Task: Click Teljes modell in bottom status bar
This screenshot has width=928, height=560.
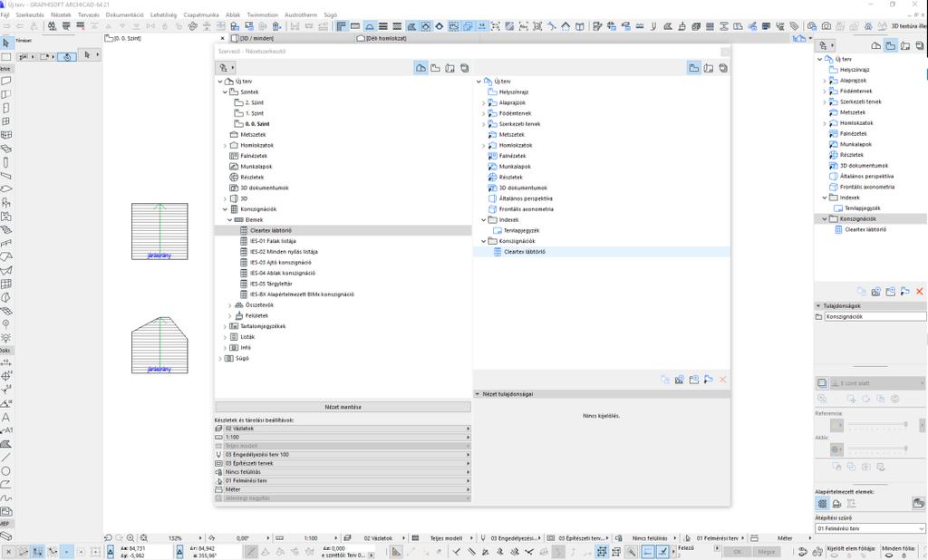Action: (x=446, y=538)
